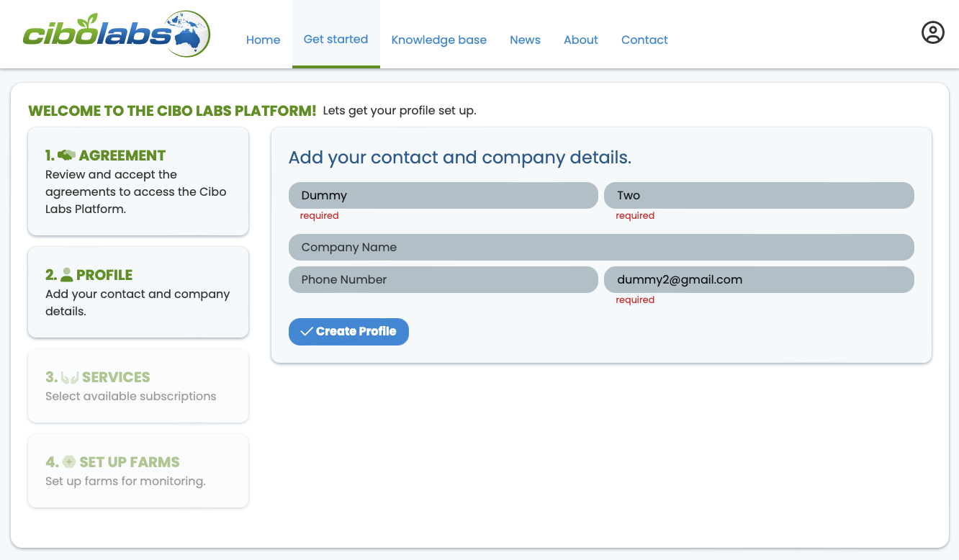
Task: Select the Get started tab
Action: 336,40
